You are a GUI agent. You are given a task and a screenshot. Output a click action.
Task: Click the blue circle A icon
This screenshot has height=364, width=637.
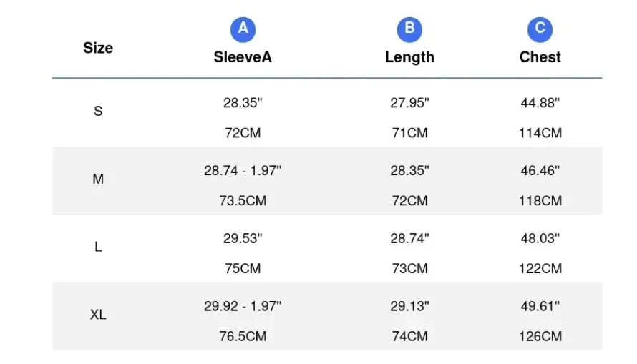click(243, 29)
